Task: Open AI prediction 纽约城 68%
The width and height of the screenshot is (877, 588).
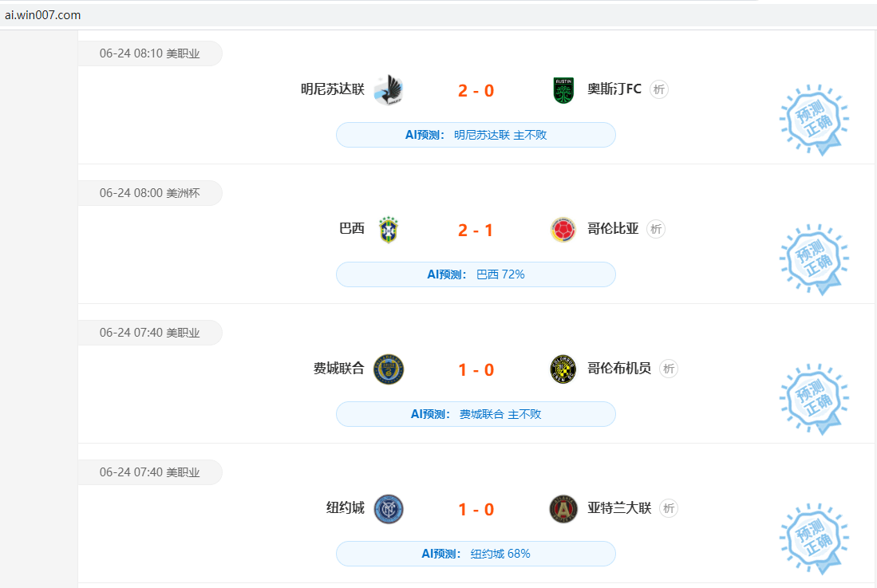Action: click(476, 554)
